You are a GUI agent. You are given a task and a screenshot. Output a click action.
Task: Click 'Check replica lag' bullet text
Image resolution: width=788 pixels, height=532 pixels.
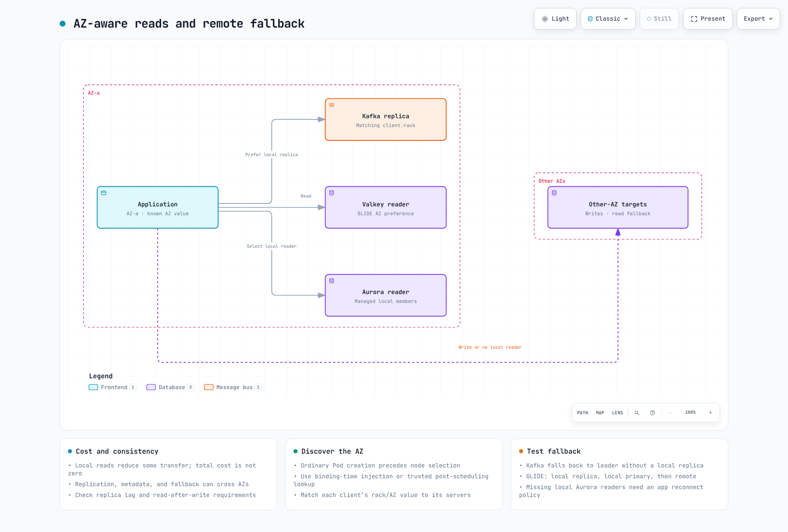coord(165,495)
